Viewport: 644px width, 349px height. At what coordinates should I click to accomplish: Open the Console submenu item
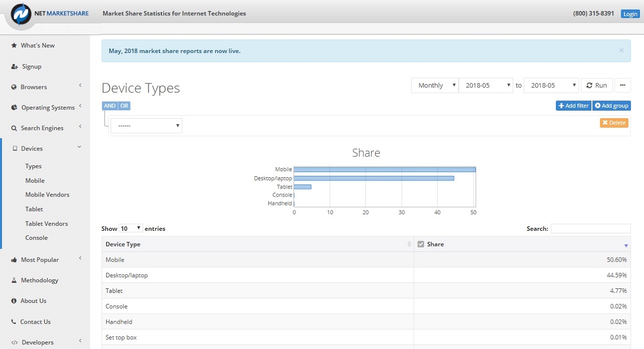[x=36, y=238]
